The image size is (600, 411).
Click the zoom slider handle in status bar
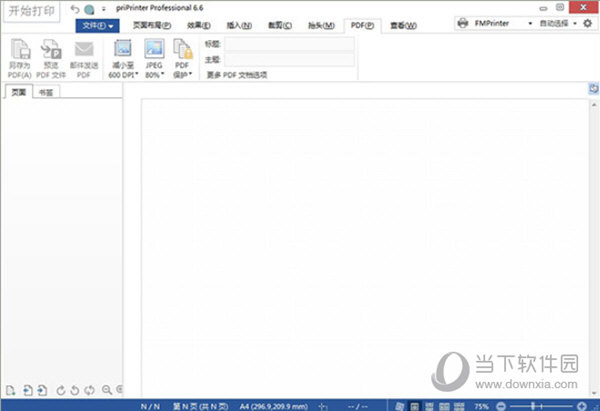click(x=532, y=406)
